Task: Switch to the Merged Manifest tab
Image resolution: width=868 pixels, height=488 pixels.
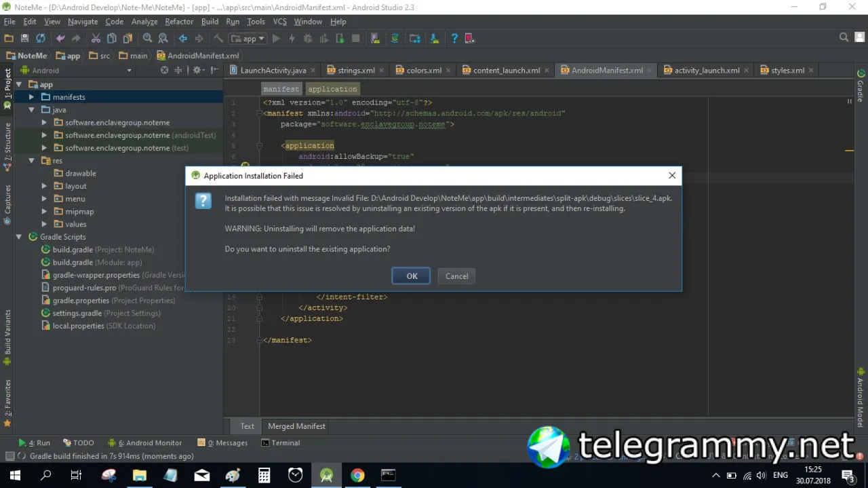Action: point(296,426)
